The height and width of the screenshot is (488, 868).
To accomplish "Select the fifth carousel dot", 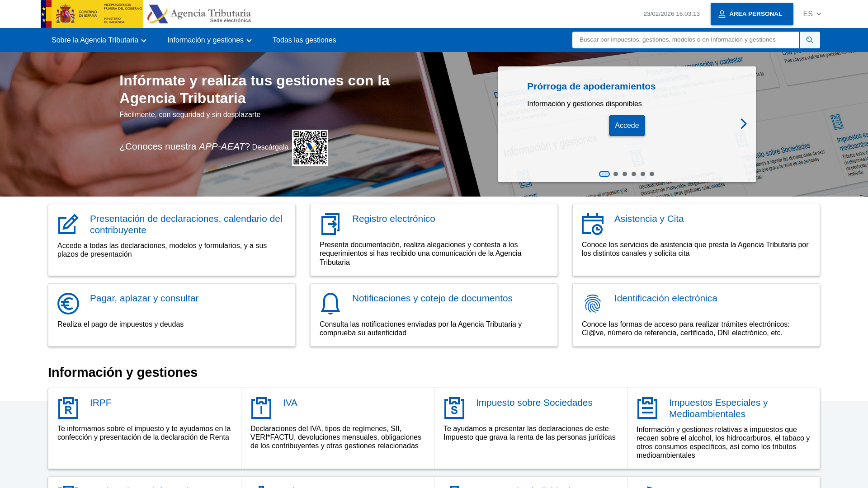I will click(x=643, y=174).
